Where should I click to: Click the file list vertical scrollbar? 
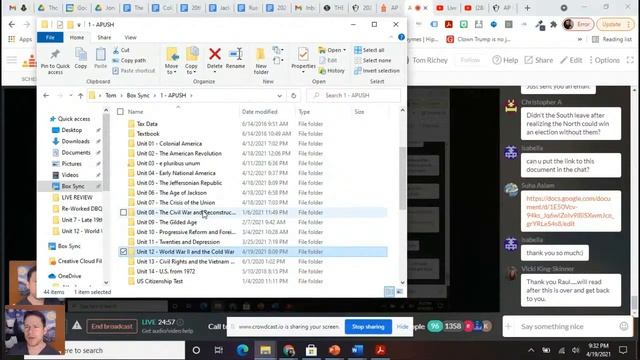(x=402, y=178)
